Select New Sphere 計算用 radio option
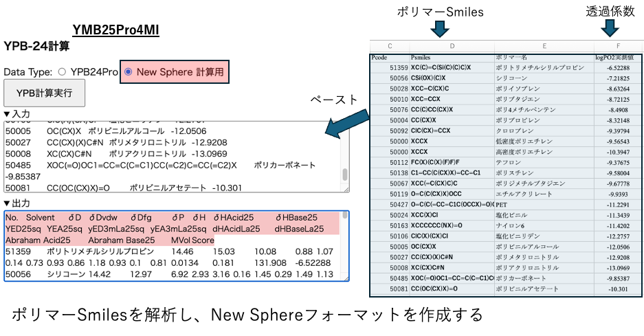 [x=128, y=72]
